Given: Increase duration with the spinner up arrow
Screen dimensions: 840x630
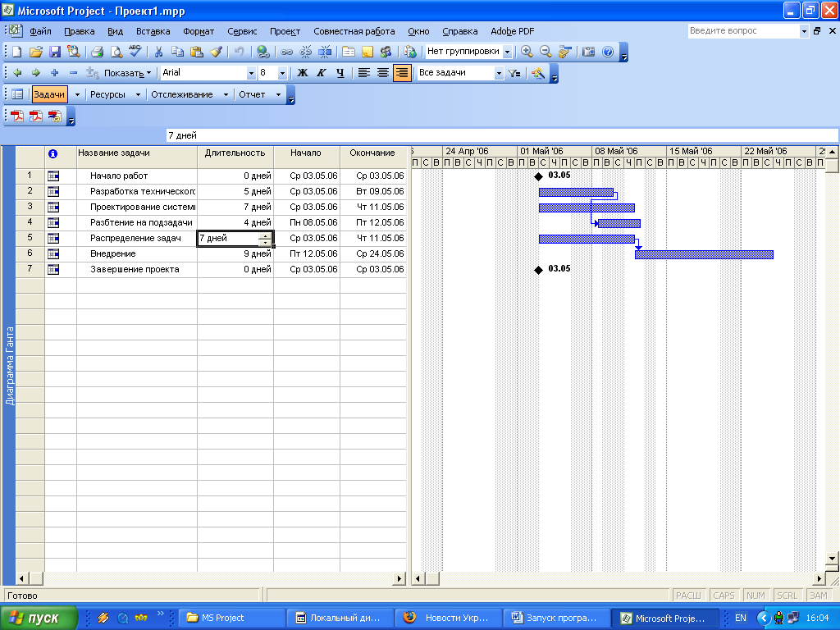Looking at the screenshot, I should point(265,235).
